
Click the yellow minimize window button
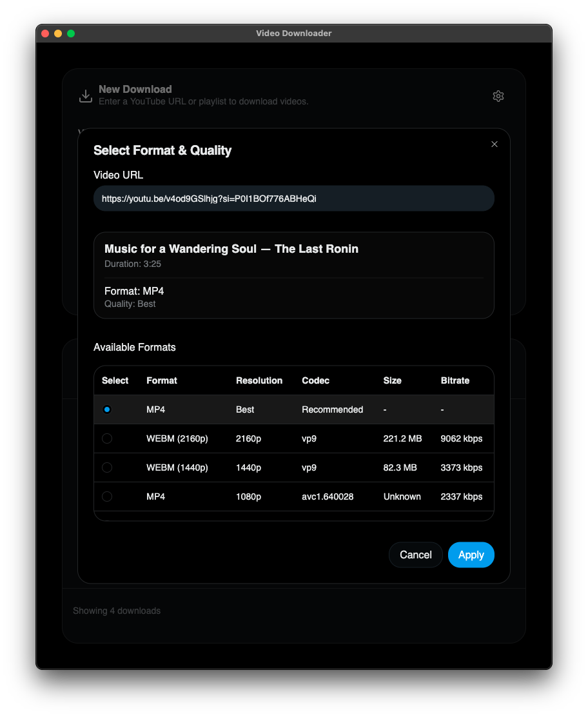coord(58,34)
